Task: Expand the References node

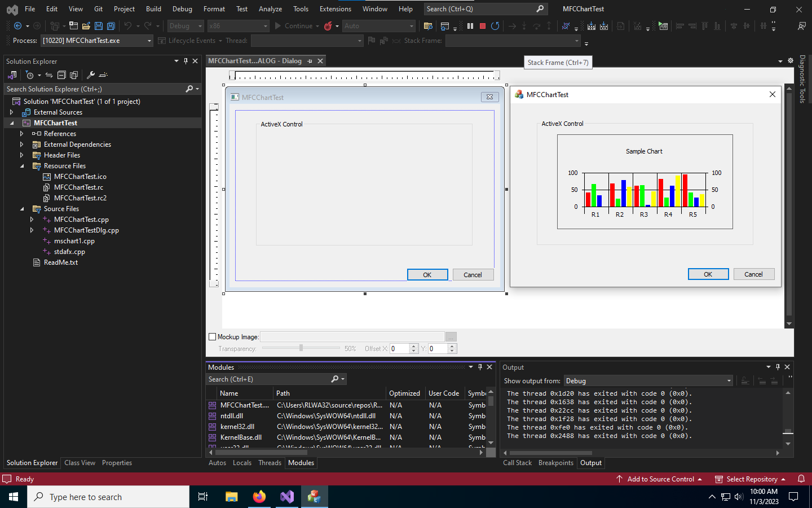Action: (22, 134)
